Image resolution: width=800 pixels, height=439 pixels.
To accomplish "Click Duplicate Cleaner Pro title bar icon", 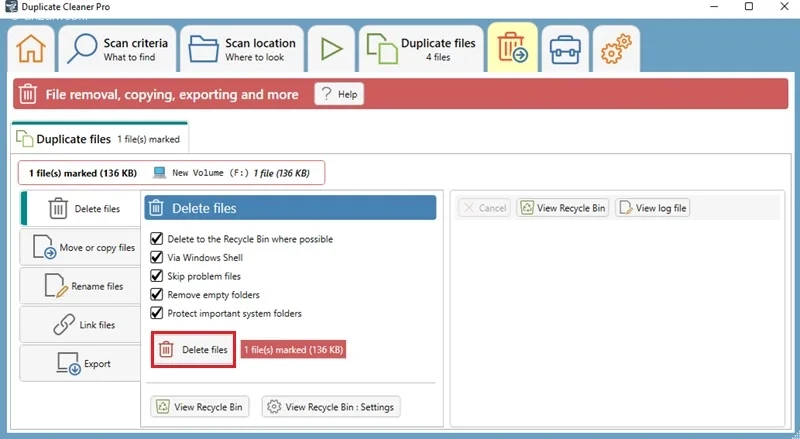I will coord(11,6).
